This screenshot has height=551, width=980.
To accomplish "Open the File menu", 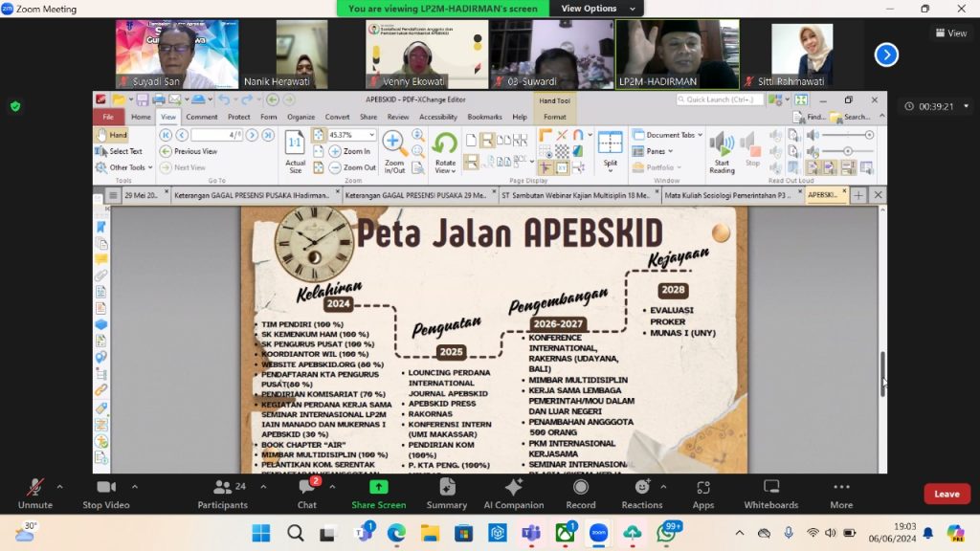I will pos(108,117).
